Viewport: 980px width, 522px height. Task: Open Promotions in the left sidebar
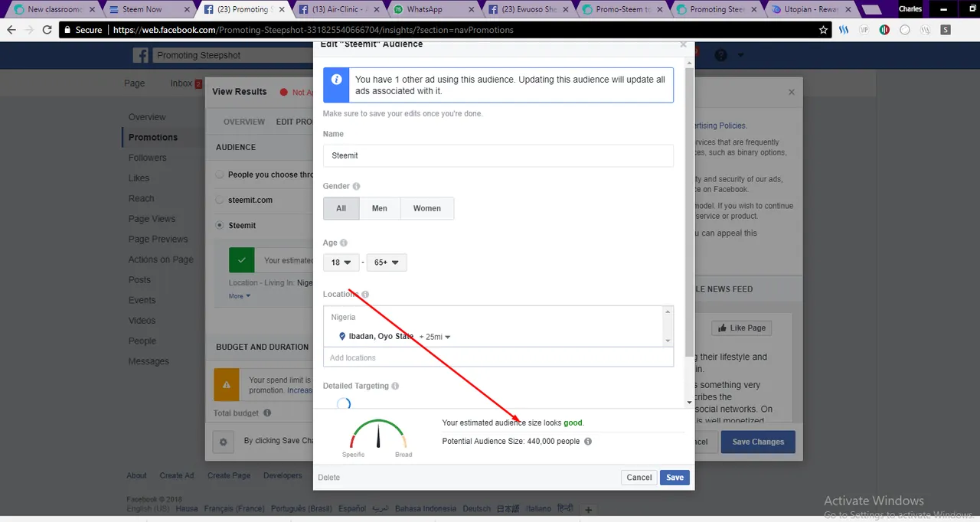pyautogui.click(x=153, y=137)
